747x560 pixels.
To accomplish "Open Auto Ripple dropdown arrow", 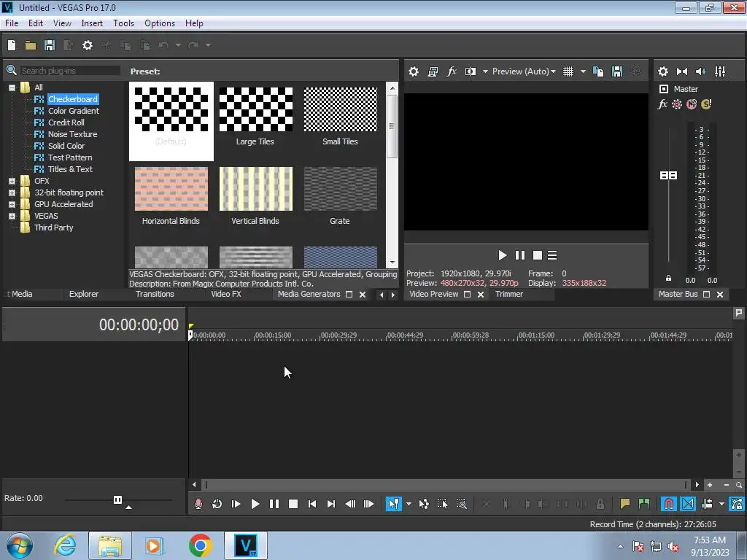I will pos(721,504).
